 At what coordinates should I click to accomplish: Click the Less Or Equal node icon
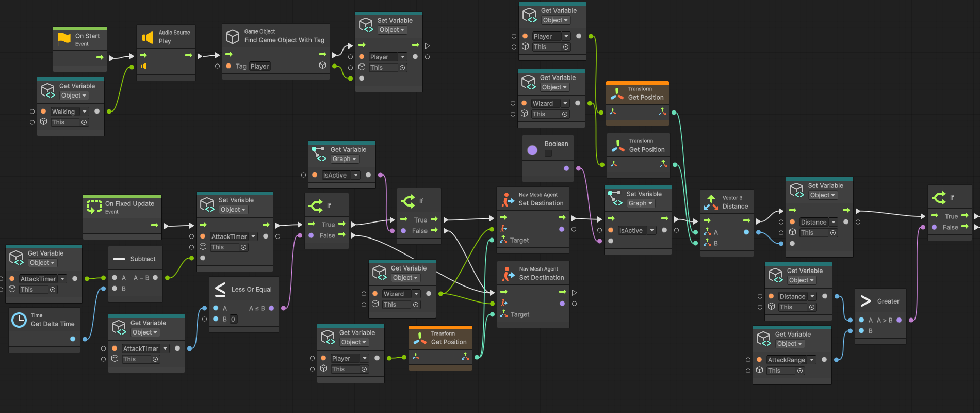pyautogui.click(x=220, y=289)
